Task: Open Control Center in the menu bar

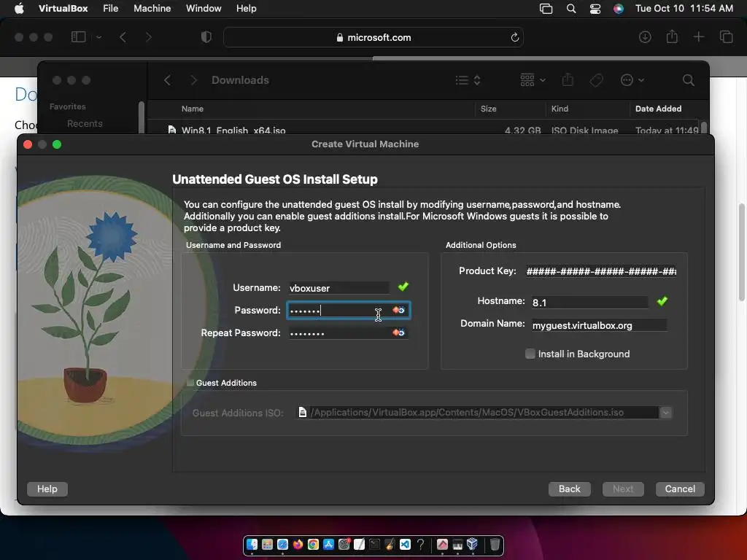Action: (595, 9)
